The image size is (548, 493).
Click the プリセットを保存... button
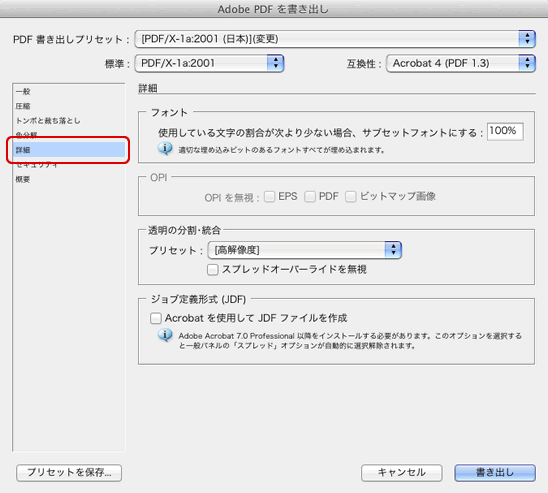[69, 473]
